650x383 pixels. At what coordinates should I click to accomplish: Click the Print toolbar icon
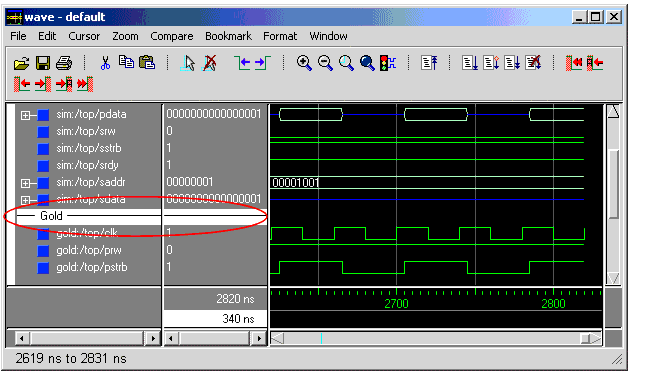(64, 63)
